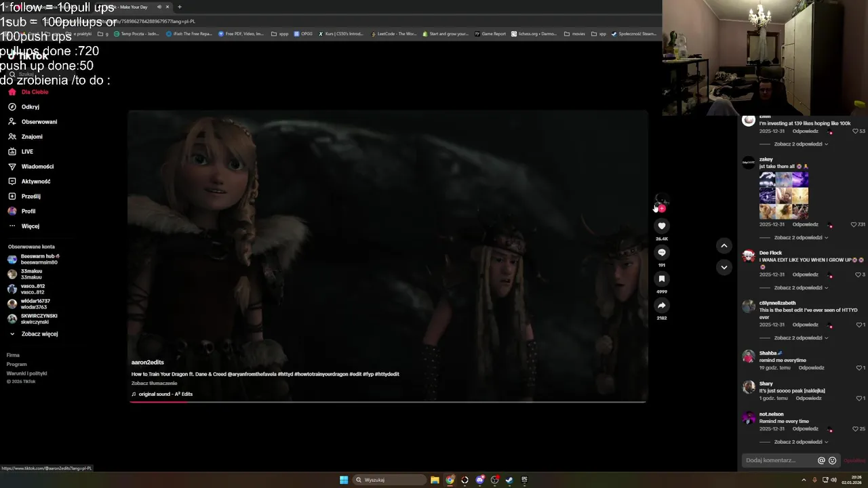Like c8lynnelizabeth's comment heart
The image size is (868, 488).
tap(859, 325)
